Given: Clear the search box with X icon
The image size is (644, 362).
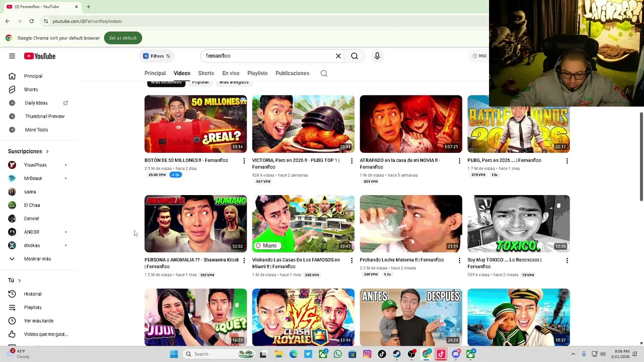Looking at the screenshot, I should click(339, 56).
